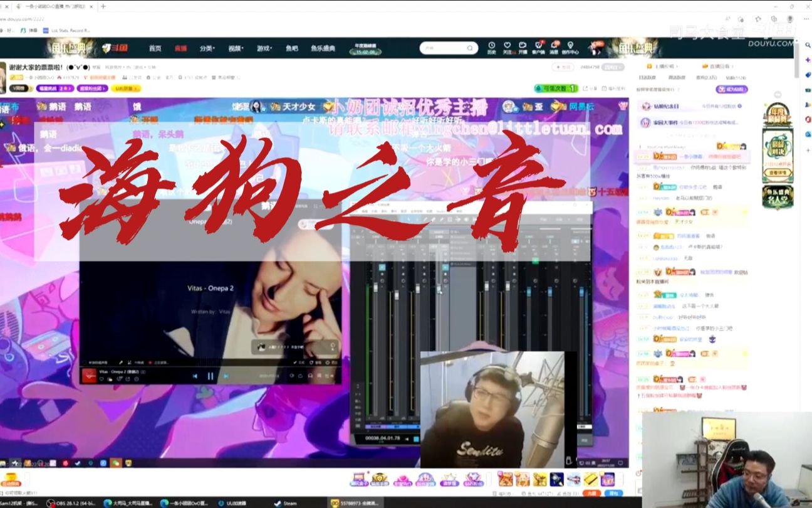Open the LoL Stats bookmark
The width and height of the screenshot is (812, 508).
(66, 30)
